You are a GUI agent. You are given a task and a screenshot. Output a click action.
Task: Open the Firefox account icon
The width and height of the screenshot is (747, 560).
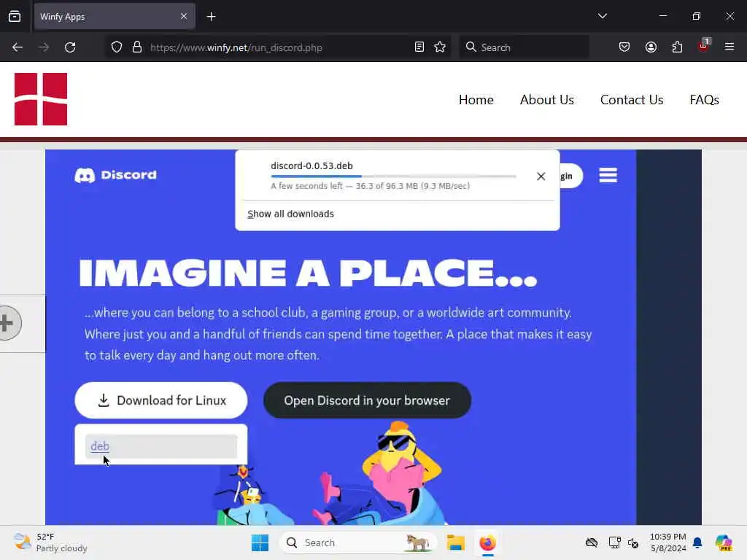(x=651, y=47)
